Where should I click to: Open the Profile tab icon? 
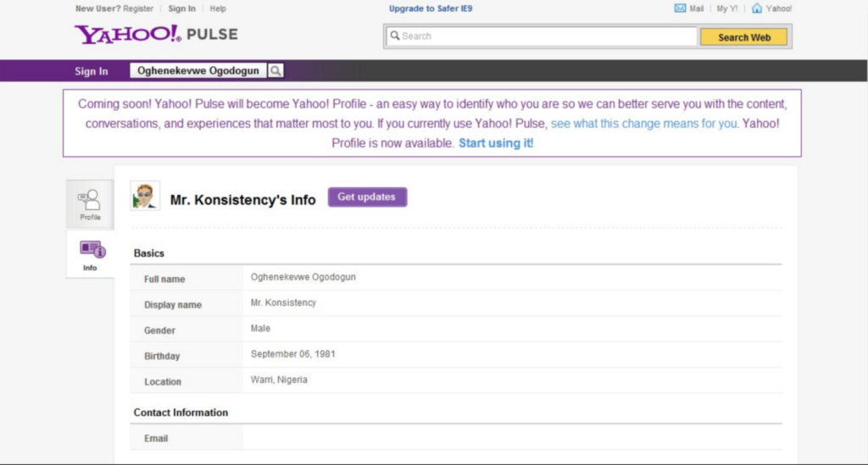[90, 204]
